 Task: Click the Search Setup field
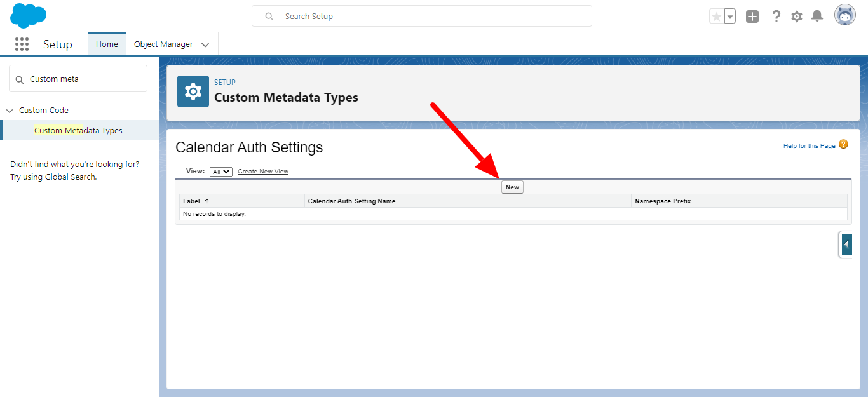[421, 17]
